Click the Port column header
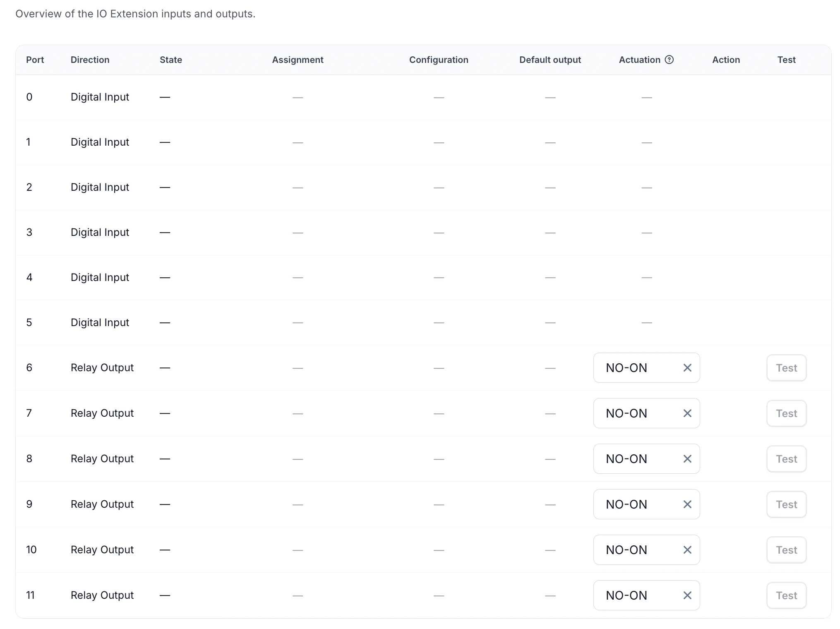This screenshot has height=629, width=840. (35, 60)
